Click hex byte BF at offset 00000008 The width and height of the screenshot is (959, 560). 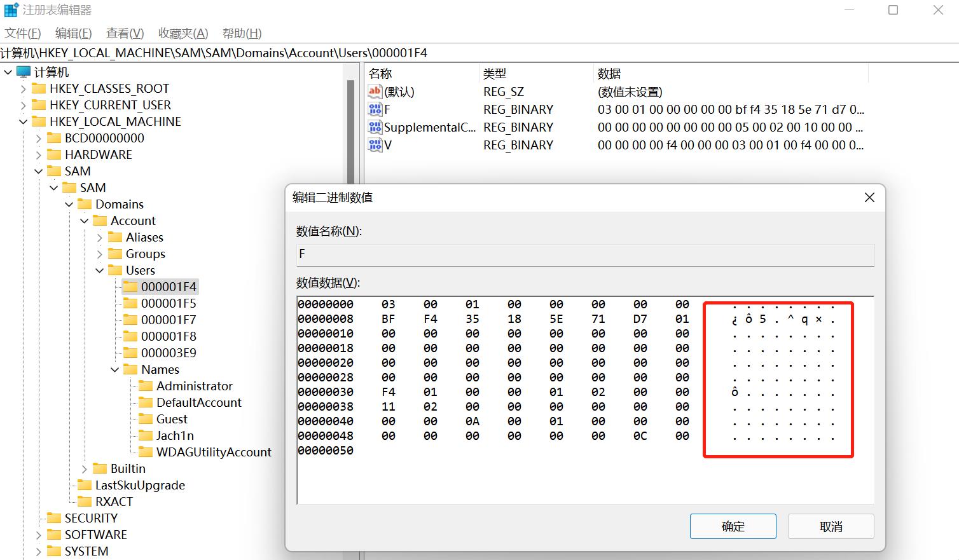[389, 319]
